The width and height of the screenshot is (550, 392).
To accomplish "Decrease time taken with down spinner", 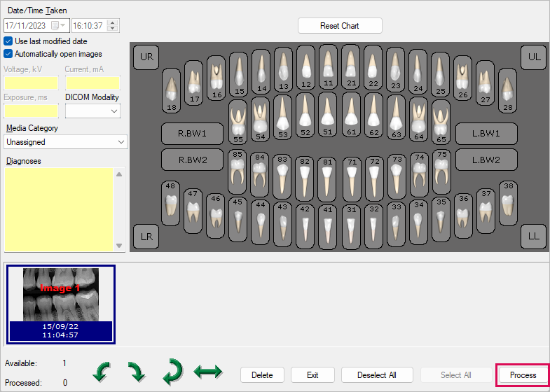I will pyautogui.click(x=113, y=29).
